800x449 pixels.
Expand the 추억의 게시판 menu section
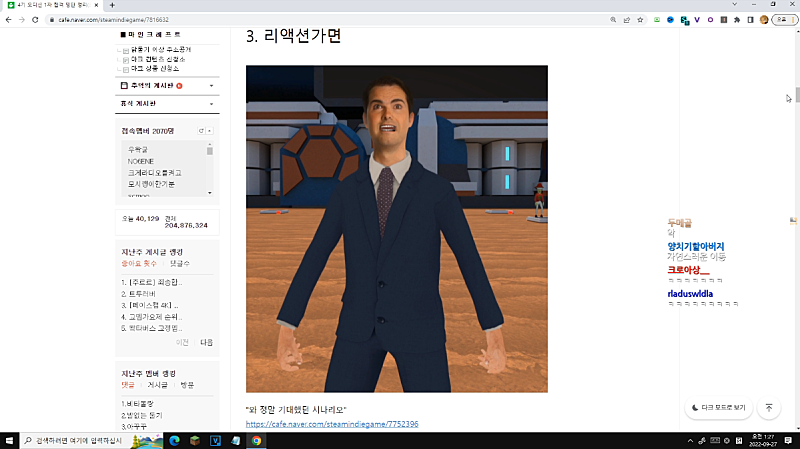coord(212,86)
